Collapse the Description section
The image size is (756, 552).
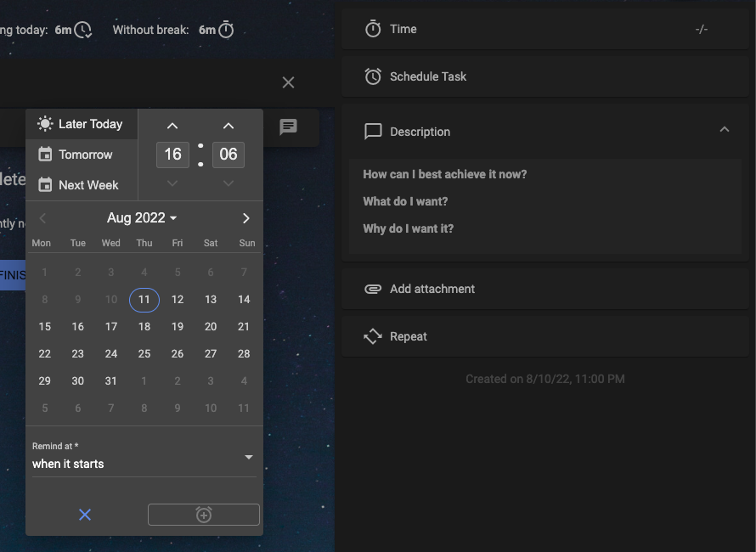725,130
